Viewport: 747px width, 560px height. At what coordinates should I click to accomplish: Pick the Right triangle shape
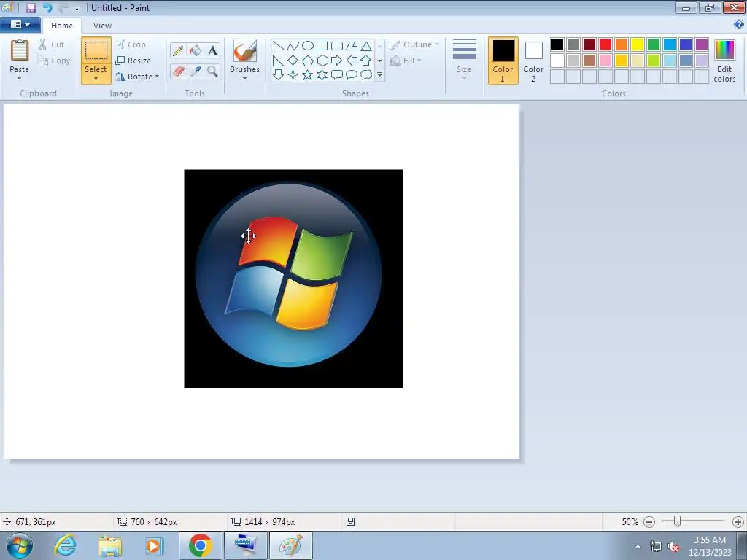click(x=279, y=61)
